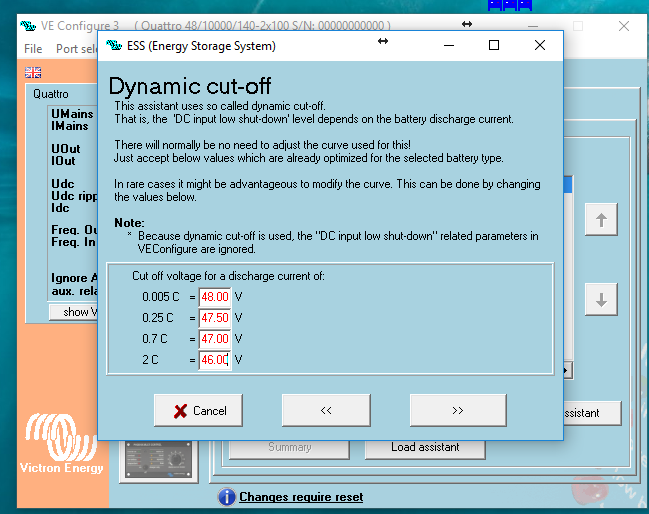The width and height of the screenshot is (649, 514).
Task: Move assistant down with the down arrow
Action: click(x=601, y=299)
